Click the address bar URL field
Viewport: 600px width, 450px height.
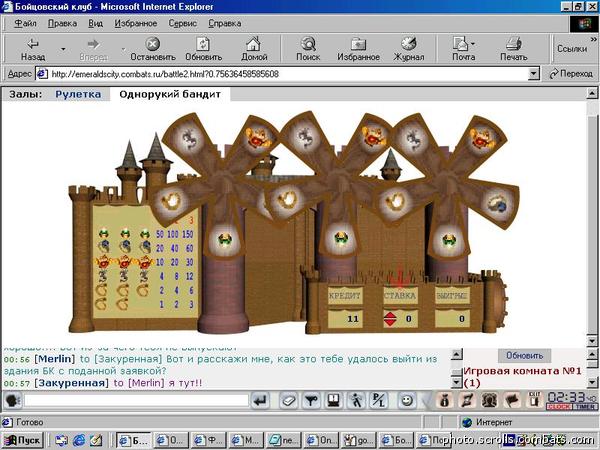tap(281, 74)
